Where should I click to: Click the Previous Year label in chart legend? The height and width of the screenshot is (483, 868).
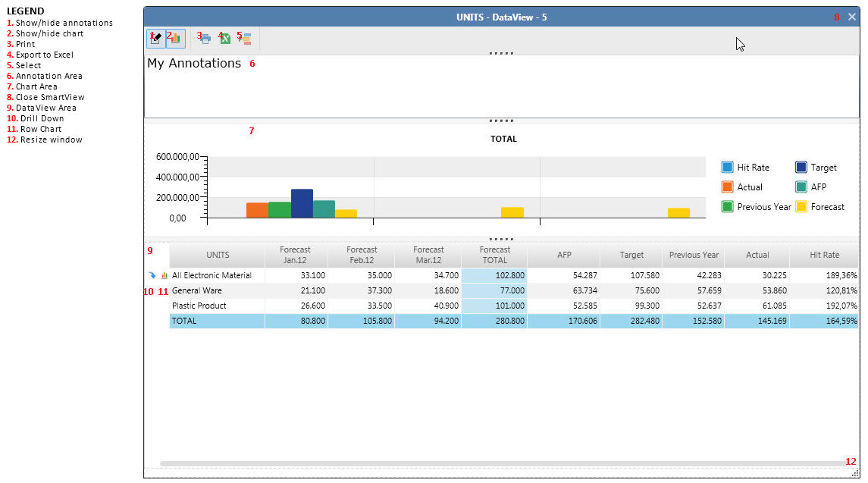click(x=764, y=206)
